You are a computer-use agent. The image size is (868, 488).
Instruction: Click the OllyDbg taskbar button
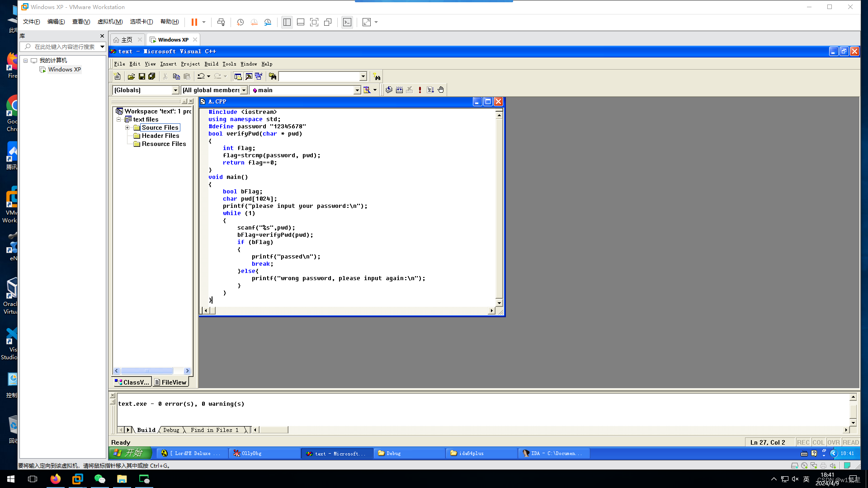264,453
